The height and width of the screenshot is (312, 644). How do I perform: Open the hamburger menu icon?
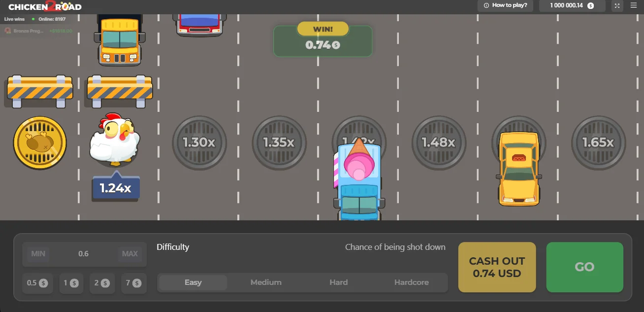(x=634, y=5)
